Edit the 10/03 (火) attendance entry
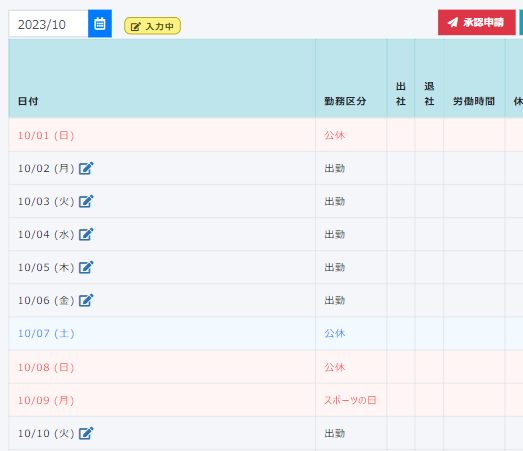The width and height of the screenshot is (523, 451). 86,201
